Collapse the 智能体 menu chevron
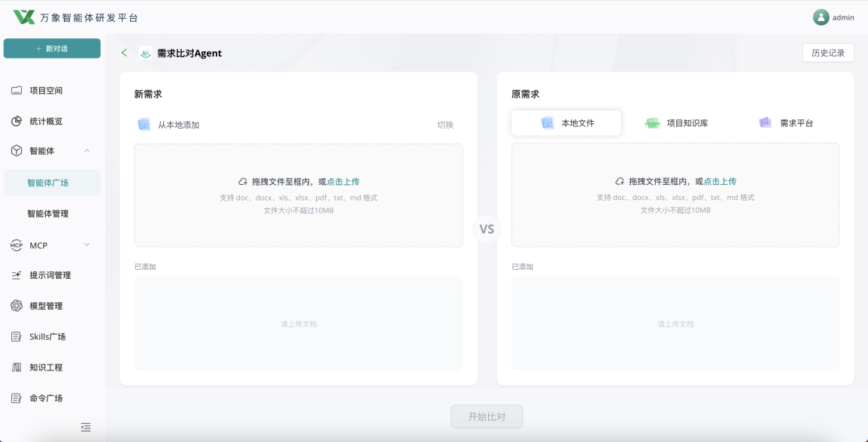 [x=87, y=150]
